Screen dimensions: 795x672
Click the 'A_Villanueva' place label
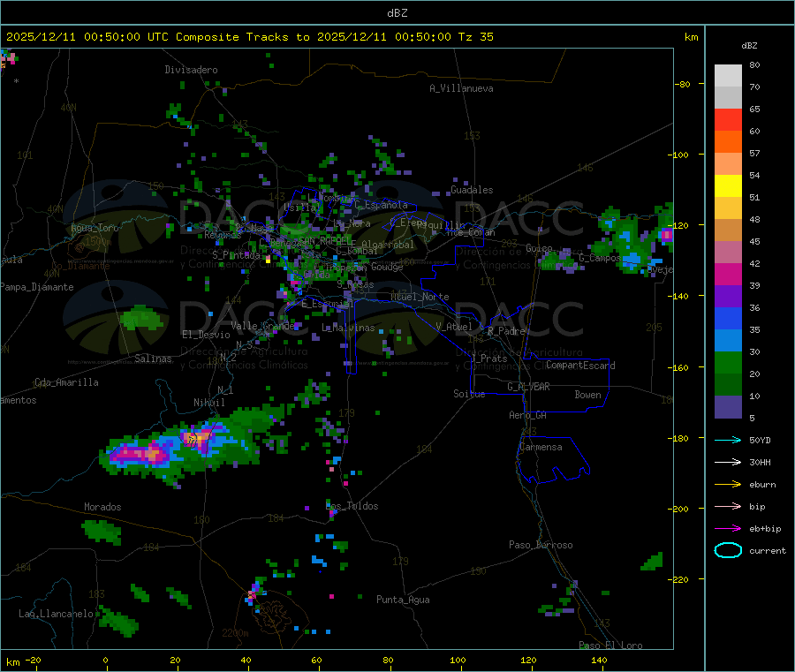point(461,88)
